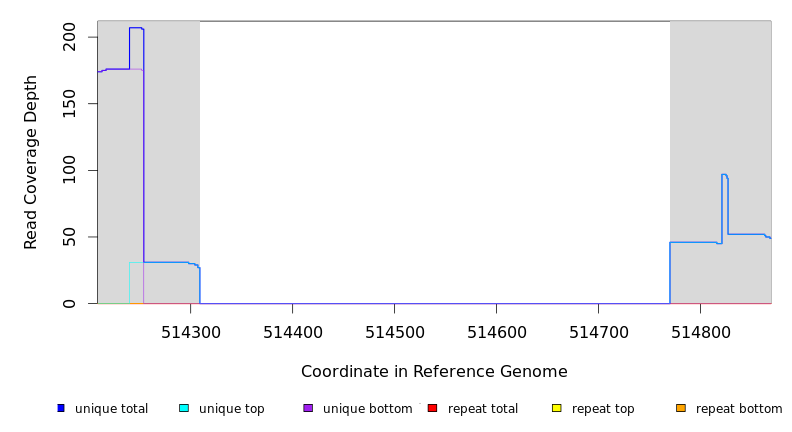Select the "unique total" legend label

pyautogui.click(x=111, y=409)
